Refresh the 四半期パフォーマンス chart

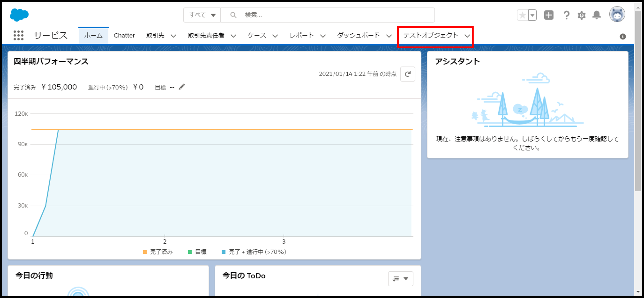click(x=408, y=74)
